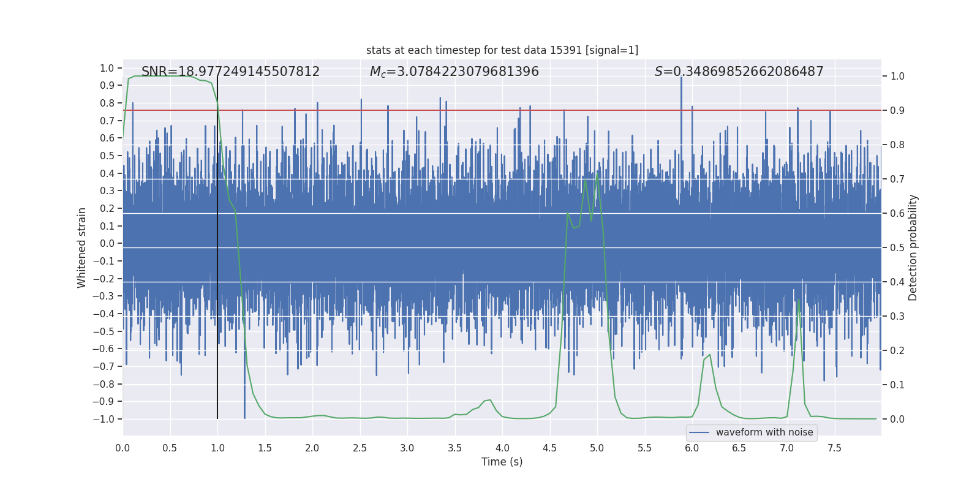Click the plot title mentioning test data 15391
980x490 pixels.
point(502,50)
